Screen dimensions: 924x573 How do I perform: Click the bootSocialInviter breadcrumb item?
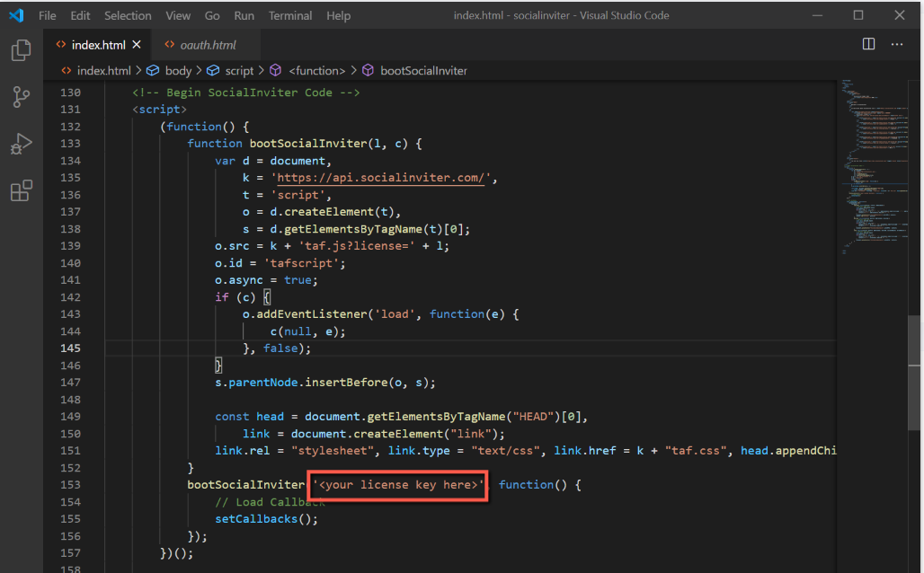[x=423, y=71]
